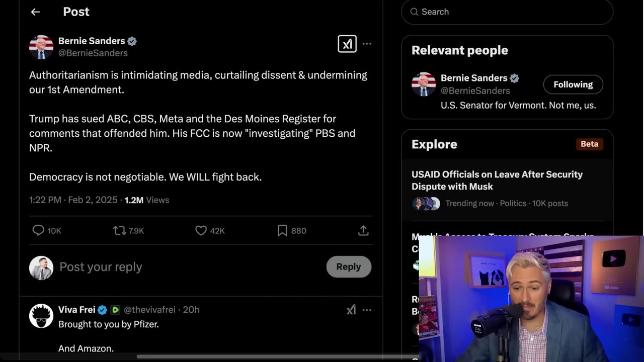Repost the tweet with 7.9K reposts
This screenshot has width=644, height=362.
128,230
